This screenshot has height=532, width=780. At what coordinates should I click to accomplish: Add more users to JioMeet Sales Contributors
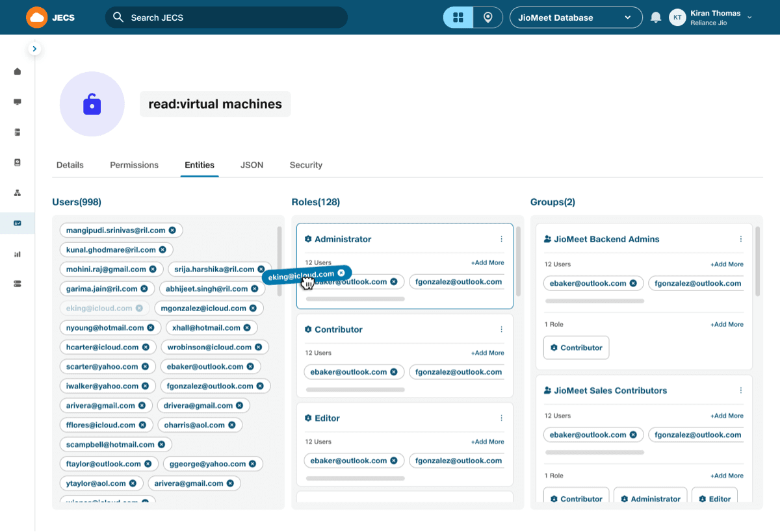pos(727,416)
